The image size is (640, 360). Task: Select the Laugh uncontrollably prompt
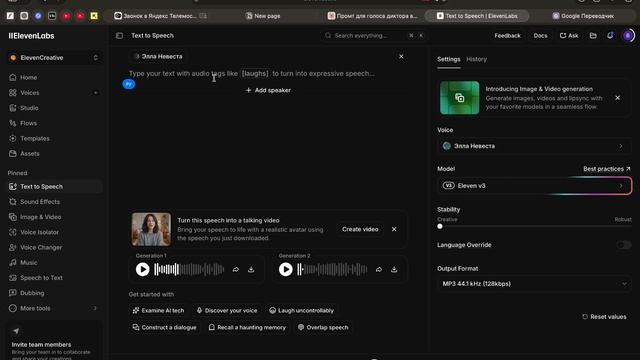[x=302, y=311]
